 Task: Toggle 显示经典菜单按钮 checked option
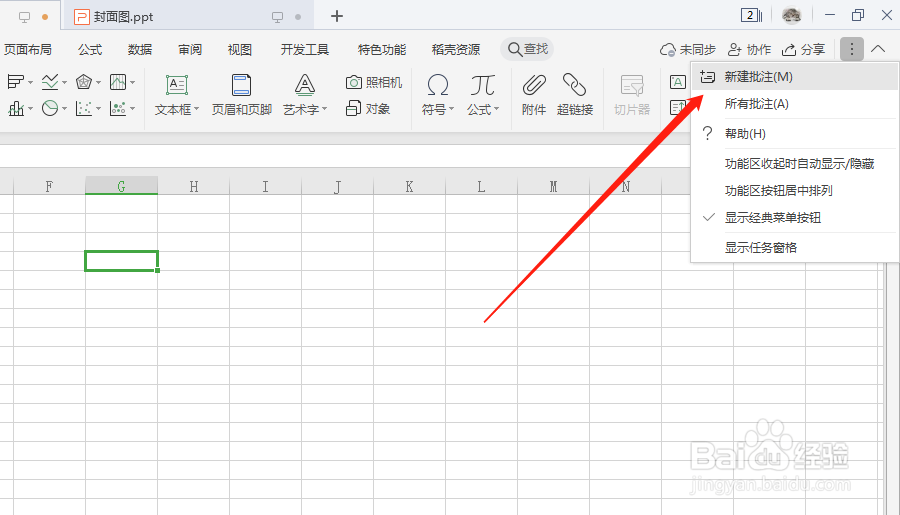pyautogui.click(x=794, y=218)
